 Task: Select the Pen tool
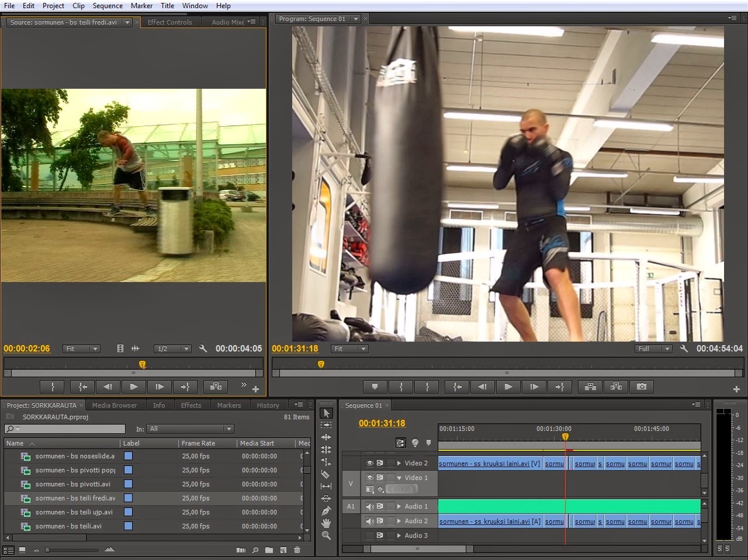(326, 510)
